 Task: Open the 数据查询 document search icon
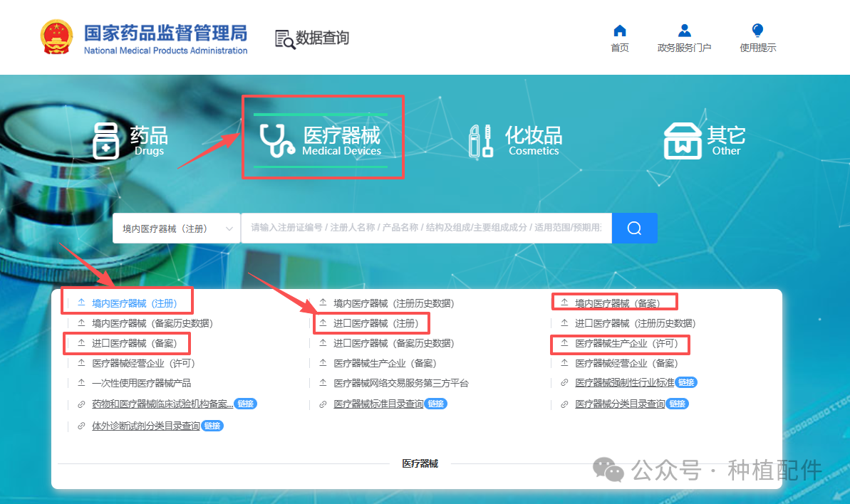tap(285, 40)
